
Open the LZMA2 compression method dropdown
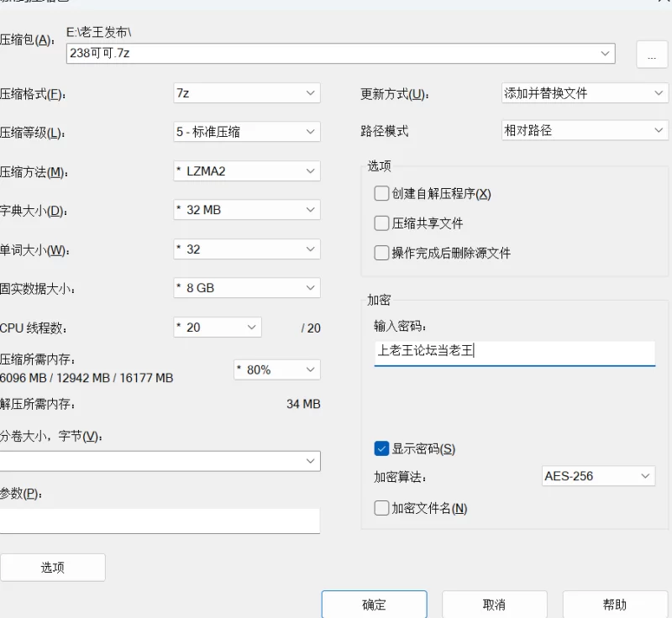tap(246, 171)
